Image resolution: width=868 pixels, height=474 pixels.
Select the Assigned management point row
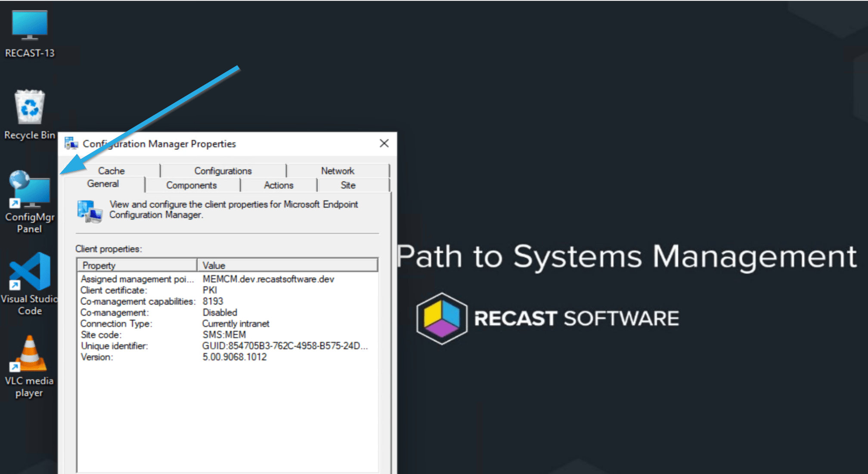(137, 279)
